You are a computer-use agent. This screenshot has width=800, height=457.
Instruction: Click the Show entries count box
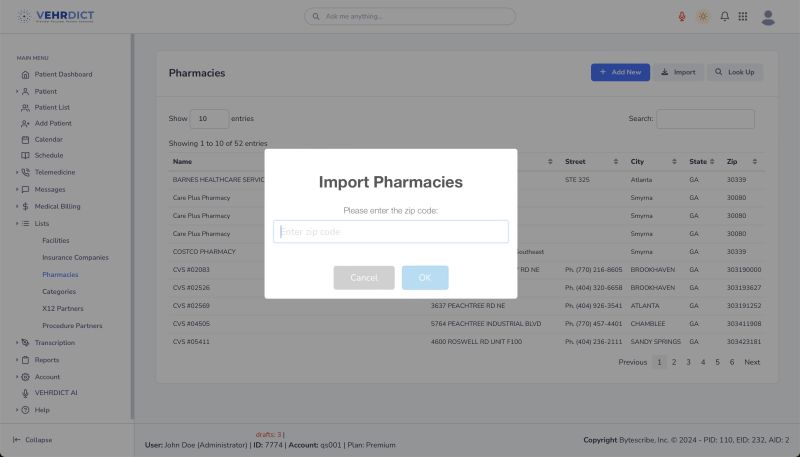pyautogui.click(x=209, y=119)
